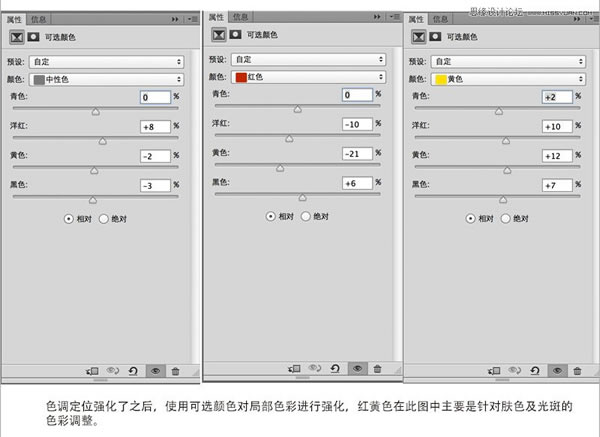The height and width of the screenshot is (437, 600).
Task: Switch to 属性 tab in the Yellows (黄色) panel
Action: click(416, 19)
